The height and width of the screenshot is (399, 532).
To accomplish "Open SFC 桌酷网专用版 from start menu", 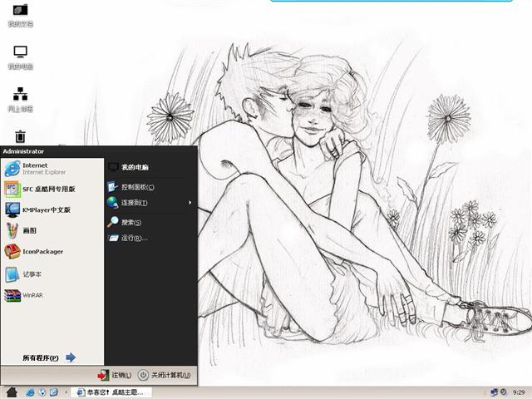I will (x=52, y=189).
